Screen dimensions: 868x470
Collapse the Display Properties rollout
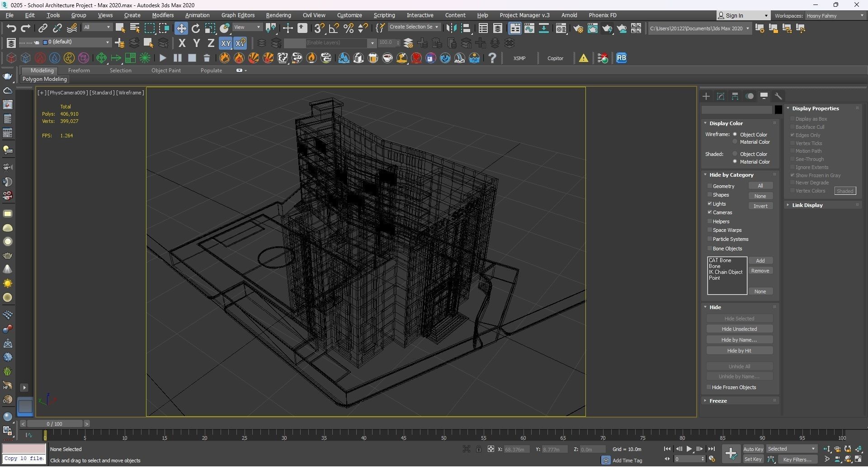click(815, 108)
